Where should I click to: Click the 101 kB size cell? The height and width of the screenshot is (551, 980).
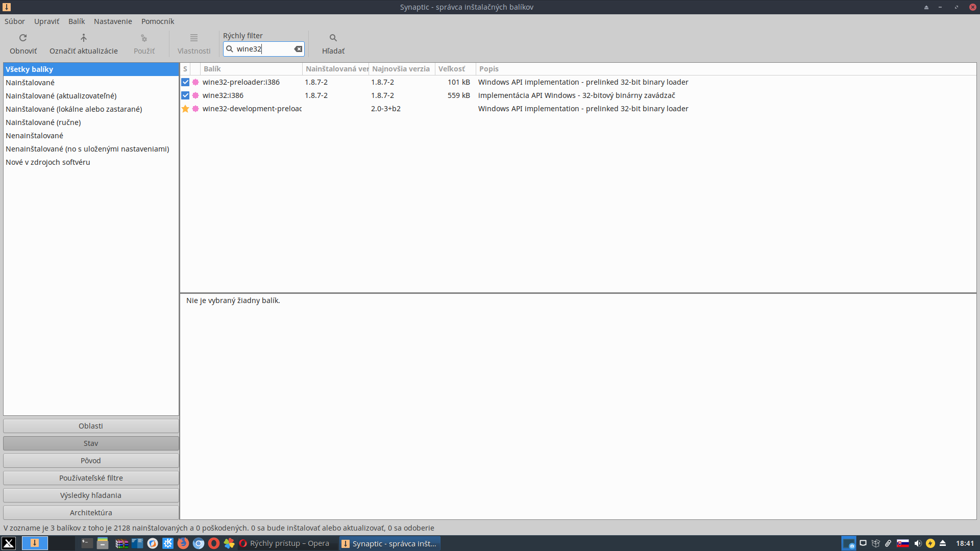(x=458, y=82)
